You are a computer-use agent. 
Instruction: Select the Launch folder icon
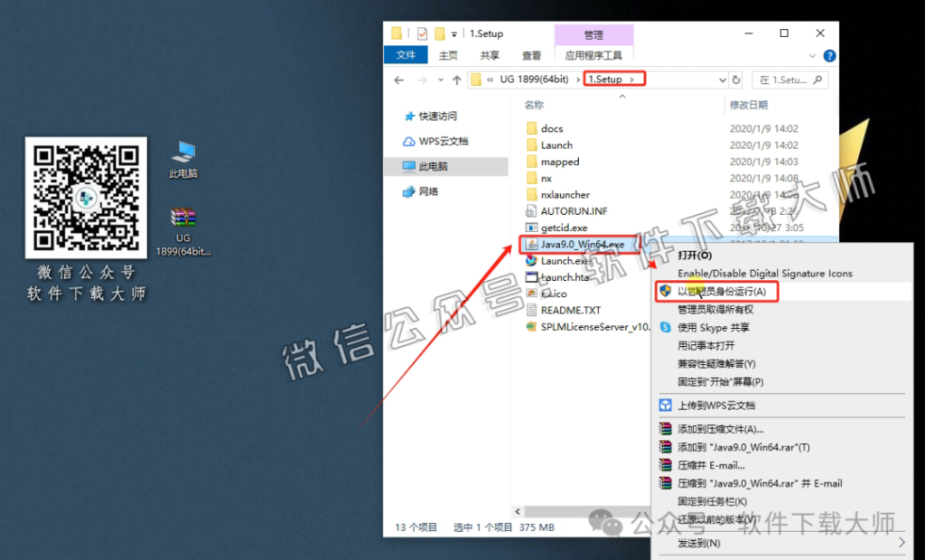531,145
